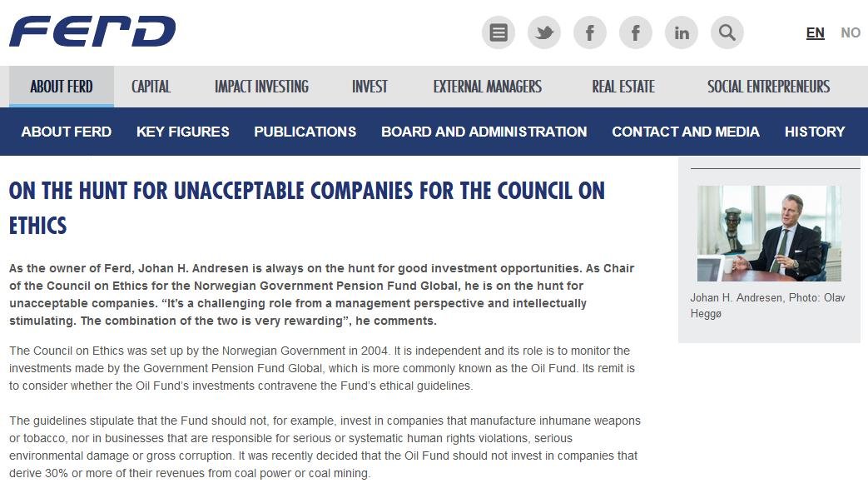Go to the Impact Investing tab

click(x=261, y=87)
